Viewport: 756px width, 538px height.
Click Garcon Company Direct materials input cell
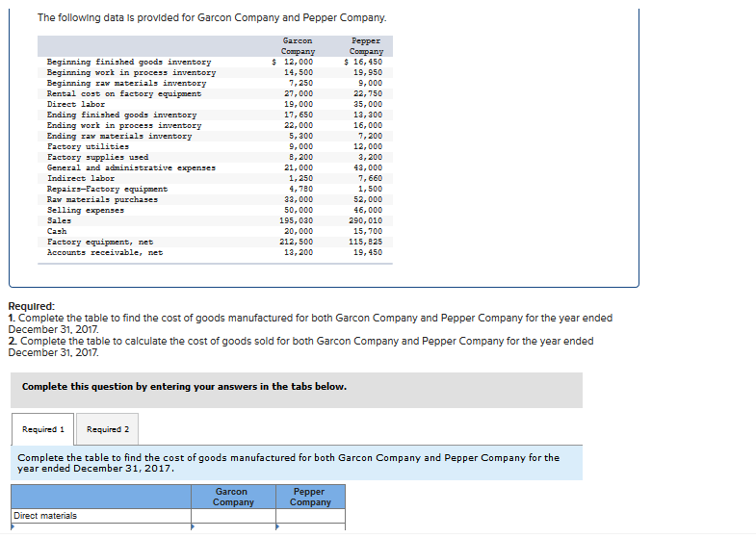233,516
